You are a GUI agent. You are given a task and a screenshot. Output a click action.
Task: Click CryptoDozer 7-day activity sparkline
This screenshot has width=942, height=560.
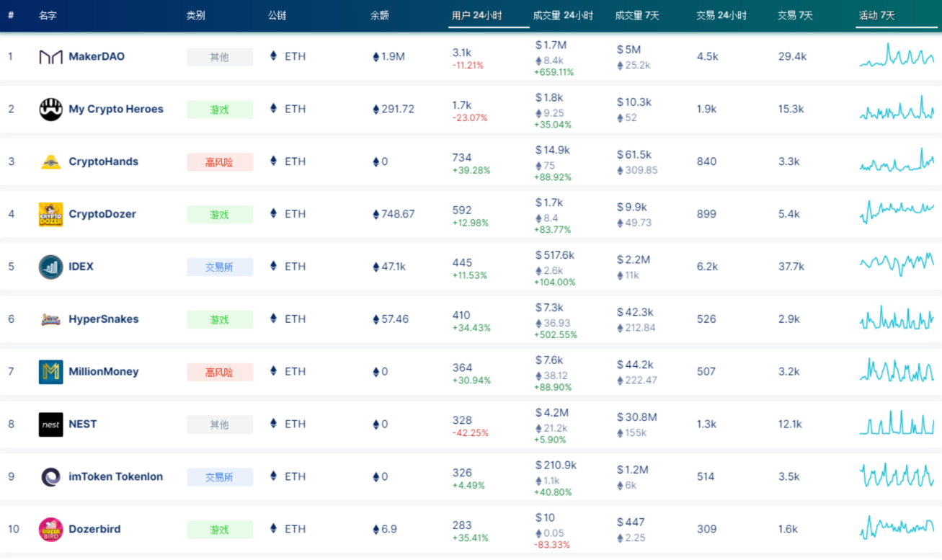897,211
